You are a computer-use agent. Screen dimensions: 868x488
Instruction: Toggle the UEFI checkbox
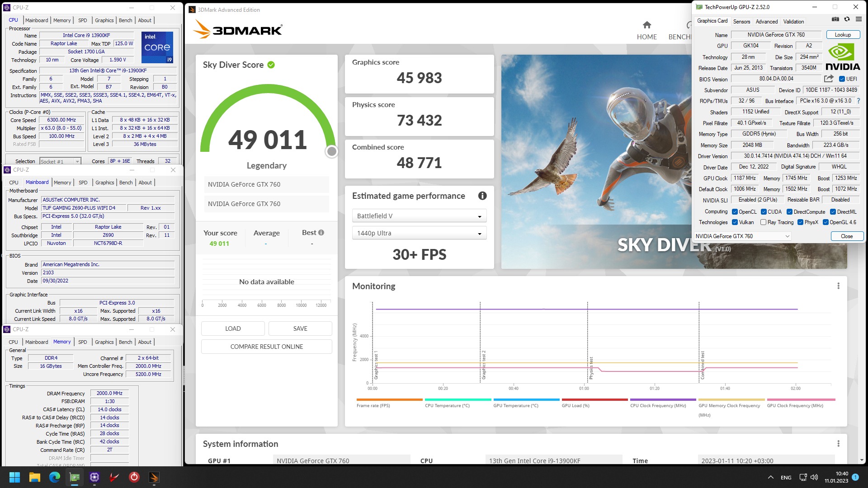pos(842,79)
